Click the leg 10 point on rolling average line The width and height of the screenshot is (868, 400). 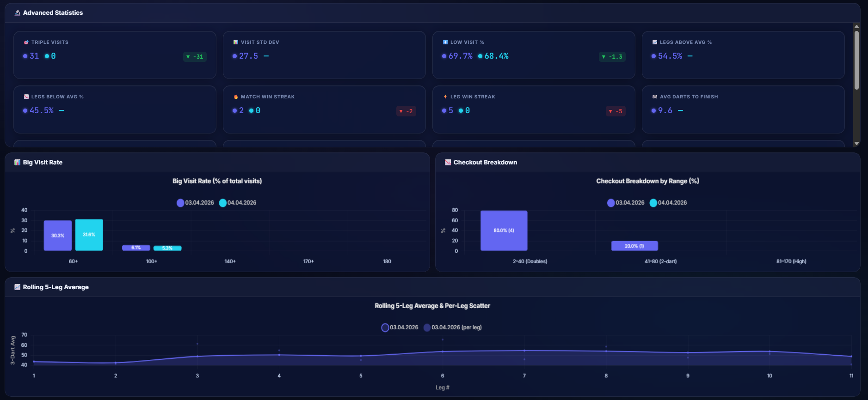click(770, 352)
